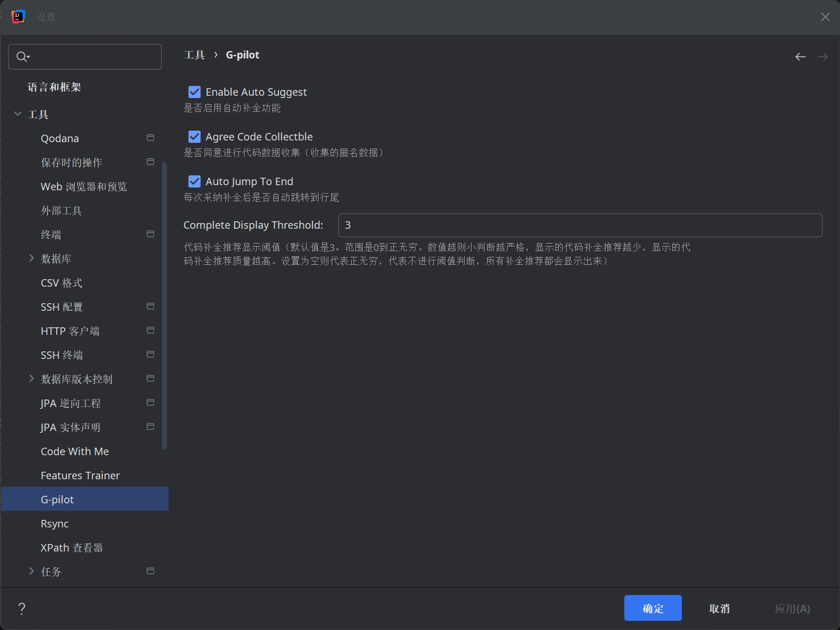Viewport: 840px width, 630px height.
Task: Click 是否启用自动补全功能 description text
Action: click(x=232, y=108)
